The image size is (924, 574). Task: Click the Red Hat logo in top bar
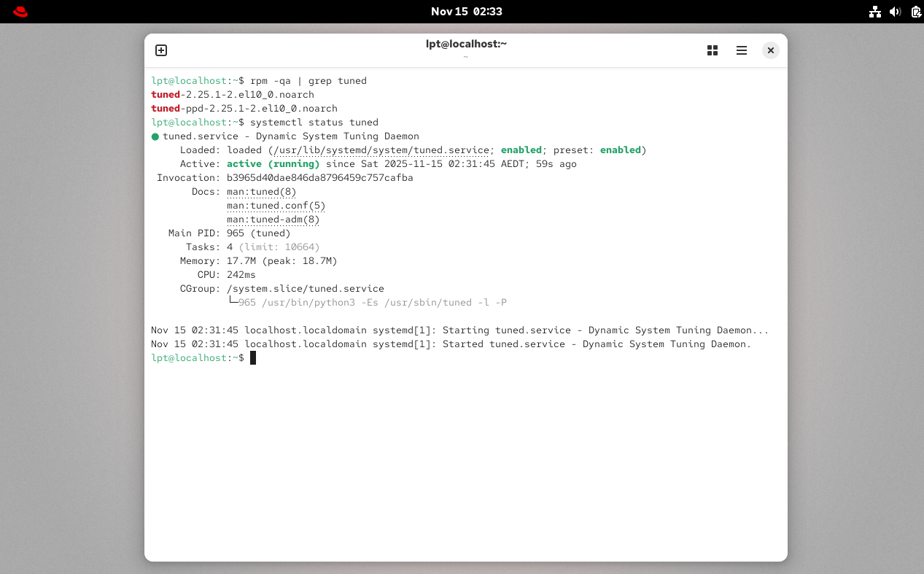coord(20,12)
